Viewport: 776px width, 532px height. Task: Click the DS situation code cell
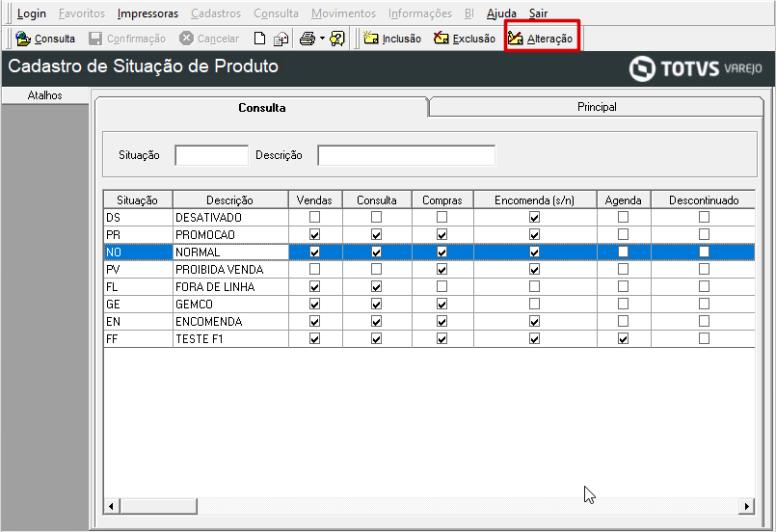click(138, 217)
